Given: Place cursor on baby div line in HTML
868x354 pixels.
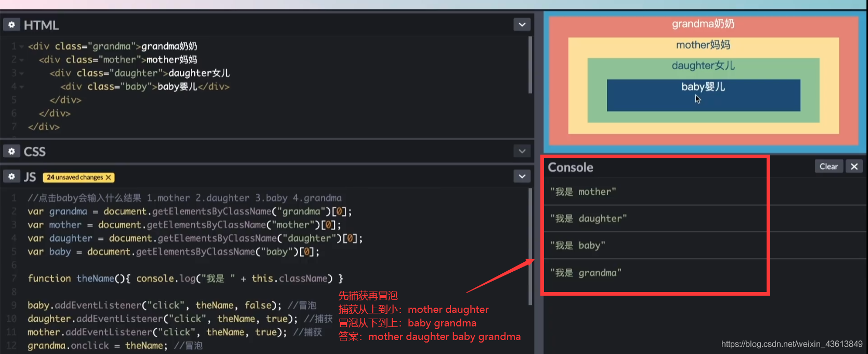Looking at the screenshot, I should [x=145, y=86].
